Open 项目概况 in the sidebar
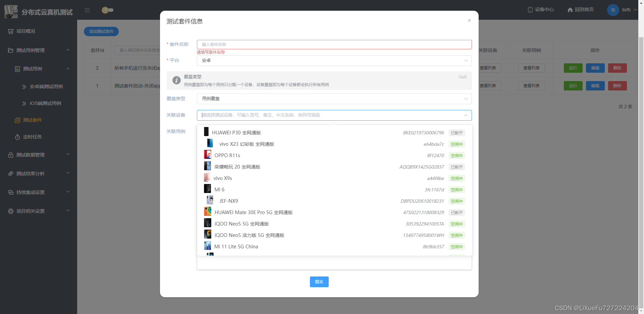The height and width of the screenshot is (314, 644). pos(26,31)
